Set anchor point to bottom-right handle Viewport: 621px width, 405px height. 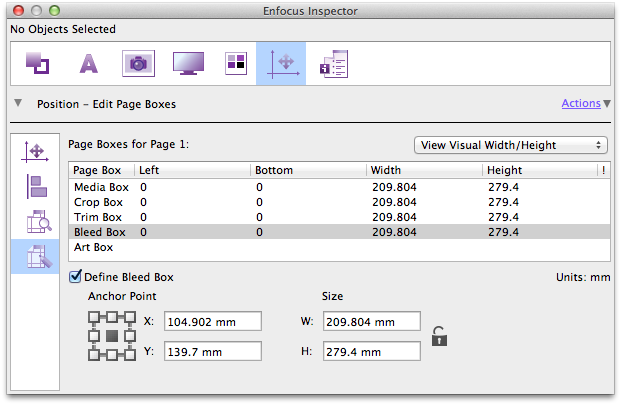(x=130, y=355)
